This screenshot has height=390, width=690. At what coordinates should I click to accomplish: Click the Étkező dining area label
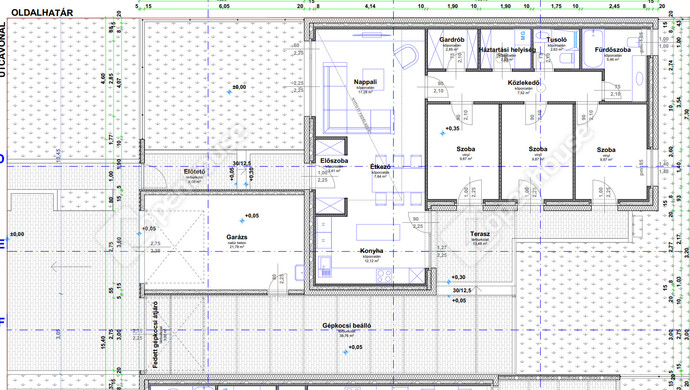click(x=380, y=167)
